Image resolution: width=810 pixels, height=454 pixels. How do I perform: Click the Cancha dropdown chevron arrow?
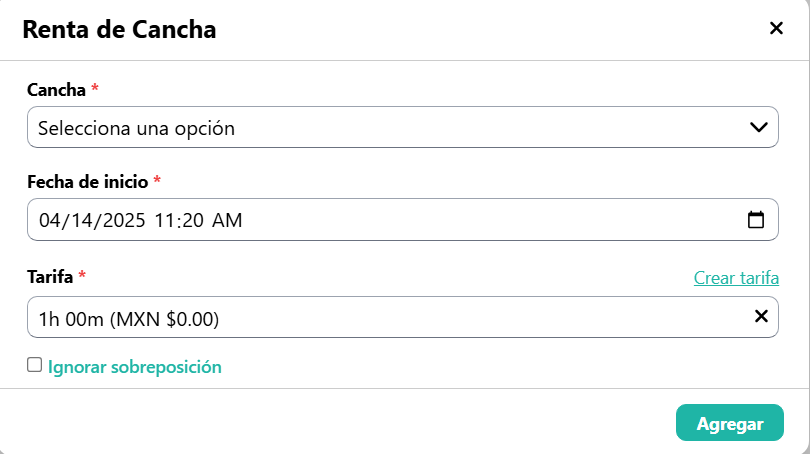(x=759, y=127)
